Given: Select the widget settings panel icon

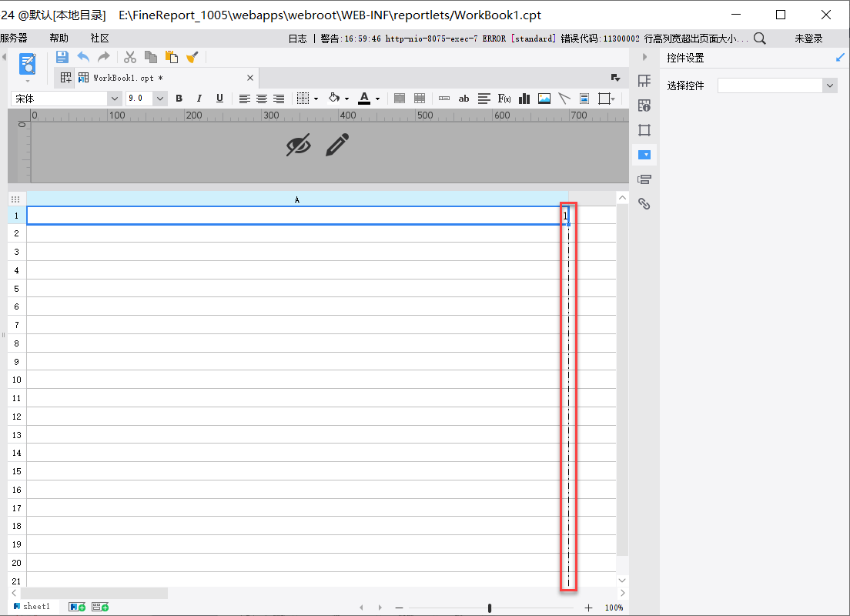Looking at the screenshot, I should pos(644,155).
